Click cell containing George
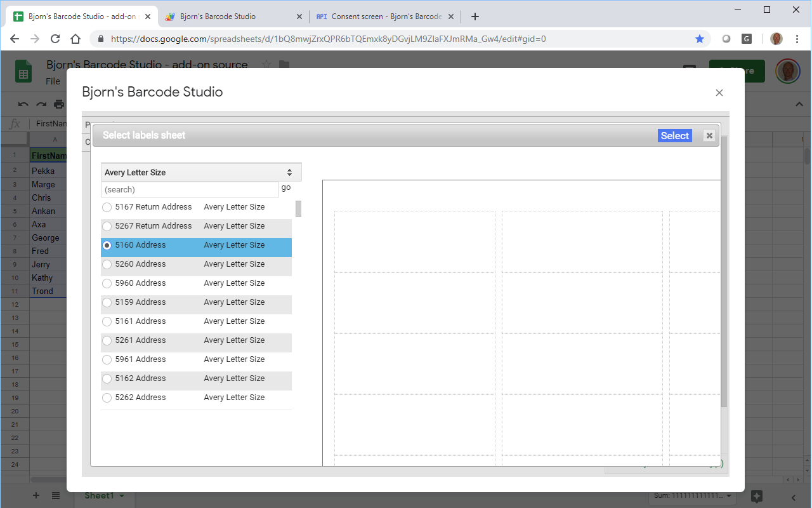Viewport: 812px width, 508px height. tap(48, 237)
